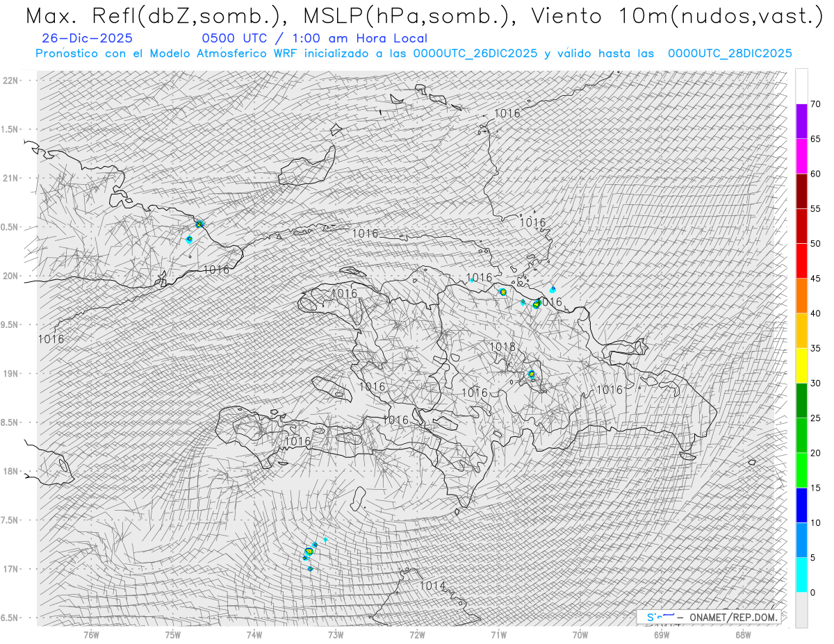Click the dark maroon 55–60 dBZ segment
Image resolution: width=834 pixels, height=644 pixels.
(x=801, y=191)
